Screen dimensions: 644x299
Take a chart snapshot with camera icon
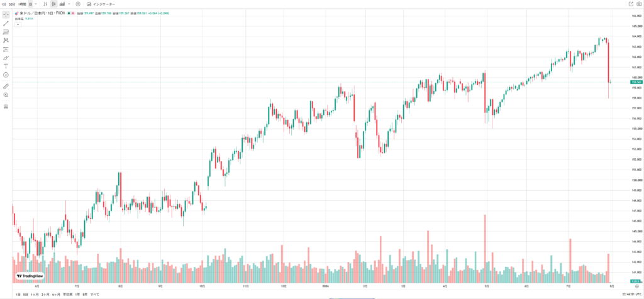(x=639, y=4)
